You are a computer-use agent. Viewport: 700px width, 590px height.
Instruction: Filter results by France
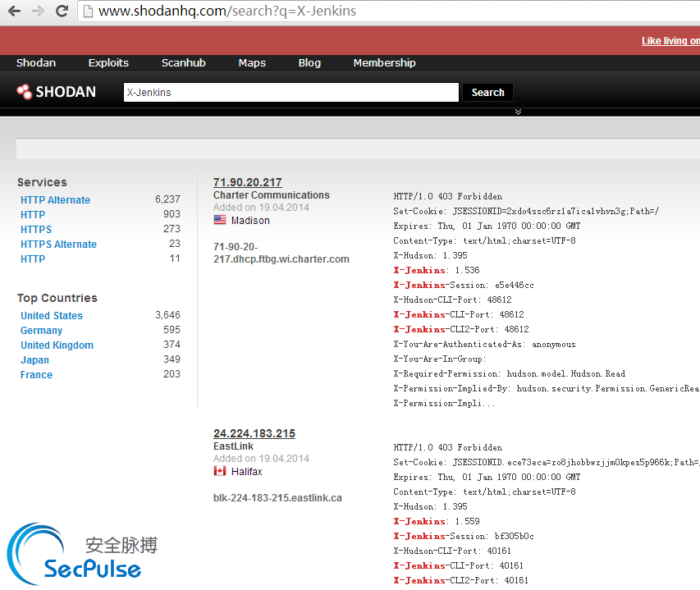(x=36, y=374)
